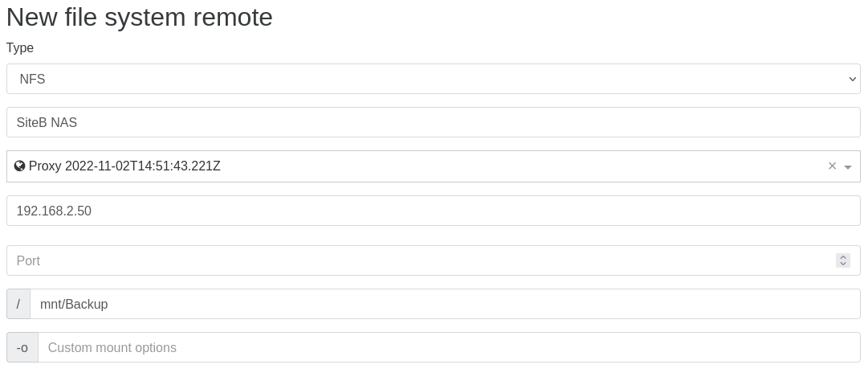Viewport: 868px width, 377px height.
Task: Click the Proxy 2022-11-02T14:51:43.221Z selected value
Action: point(124,166)
